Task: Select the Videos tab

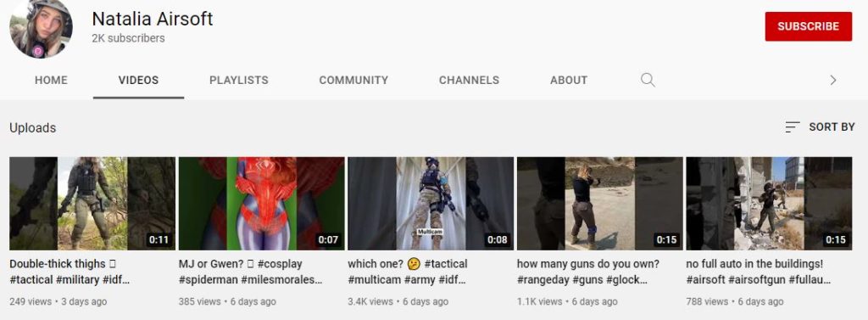Action: click(138, 81)
